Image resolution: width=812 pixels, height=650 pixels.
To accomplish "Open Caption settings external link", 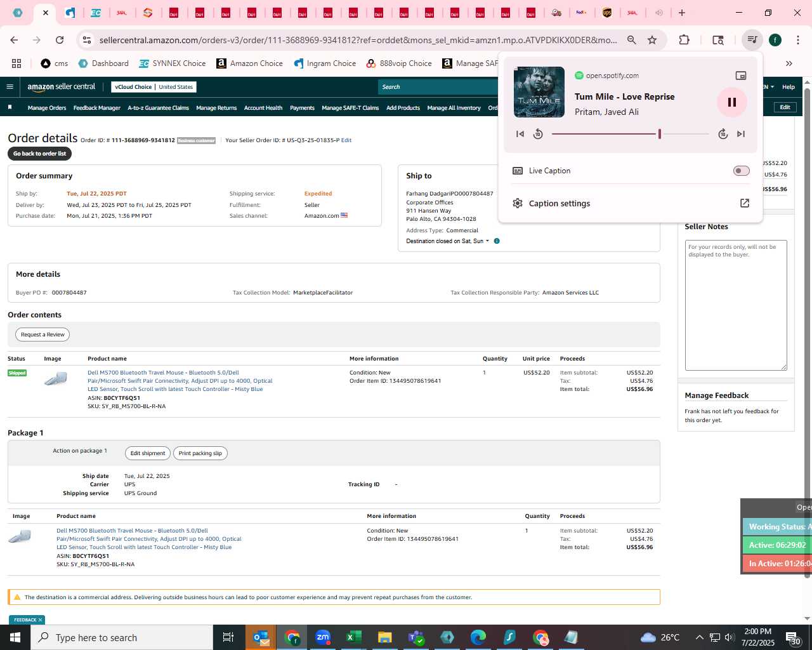I will coord(745,203).
